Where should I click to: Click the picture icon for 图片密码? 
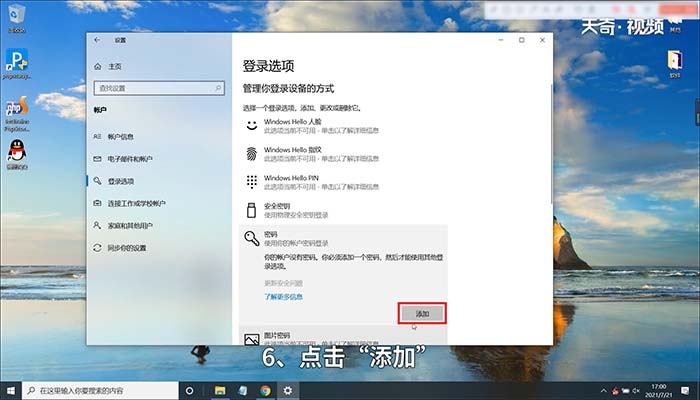pos(252,339)
